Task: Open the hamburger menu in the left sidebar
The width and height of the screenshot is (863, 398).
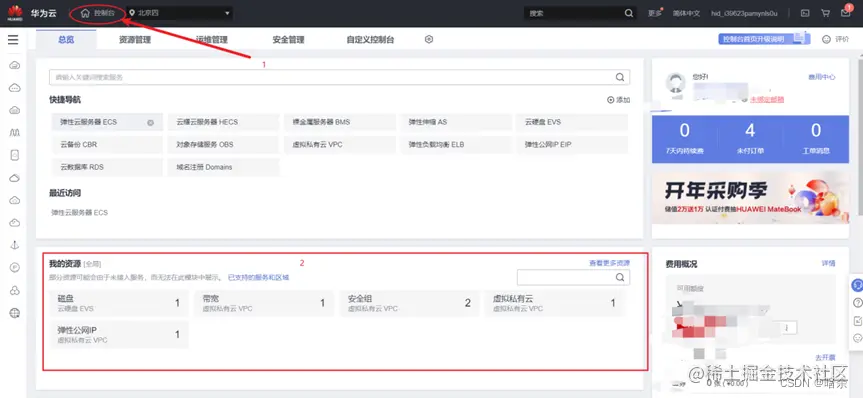Action: (13, 40)
